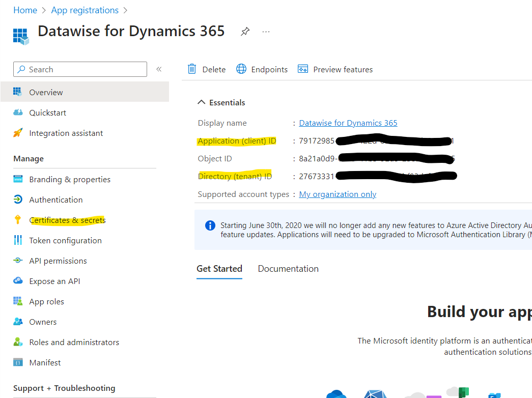Screen dimensions: 532x398
Task: Switch to Get Started tab
Action: point(219,269)
